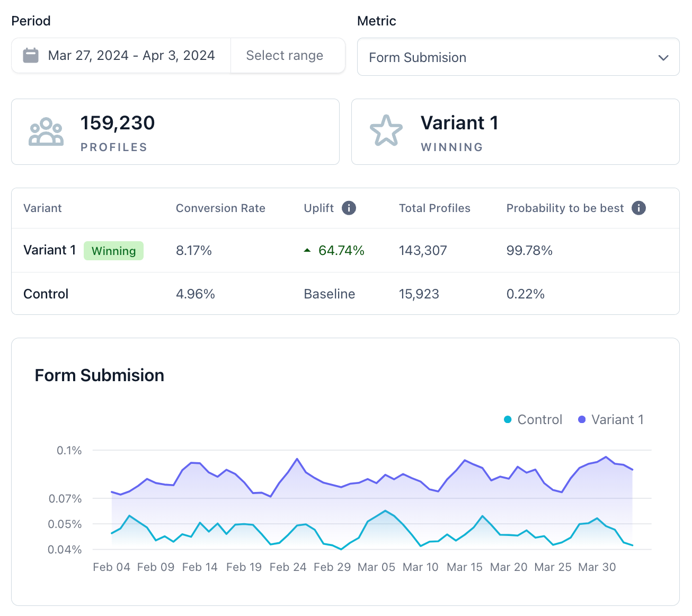Click the 99.78% probability value

pyautogui.click(x=529, y=250)
